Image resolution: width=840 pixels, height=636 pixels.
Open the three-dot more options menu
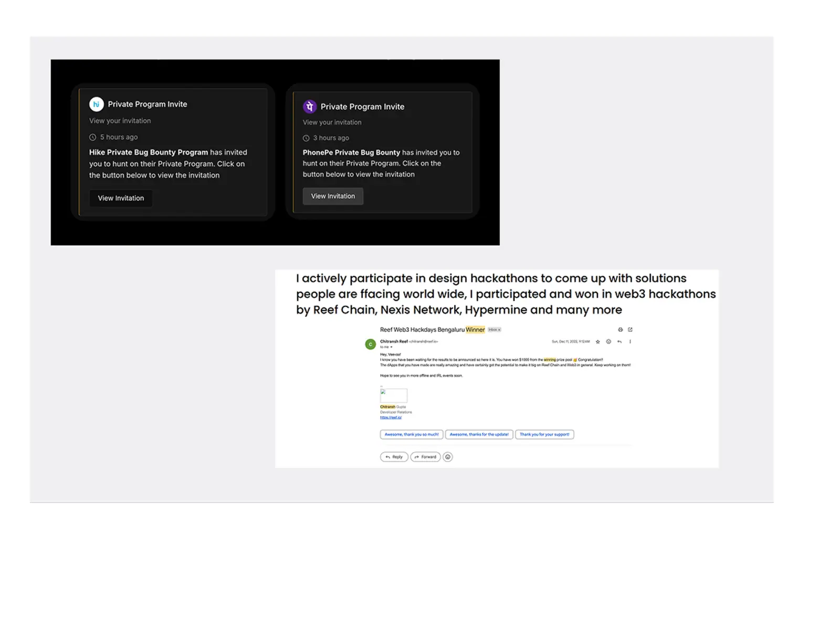coord(630,342)
